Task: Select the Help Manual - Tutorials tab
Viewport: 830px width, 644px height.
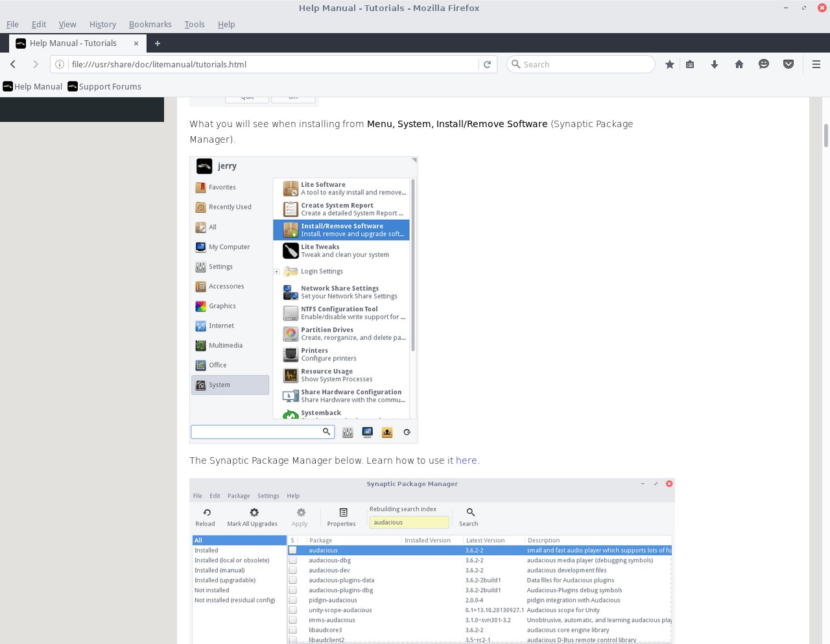Action: click(x=73, y=43)
